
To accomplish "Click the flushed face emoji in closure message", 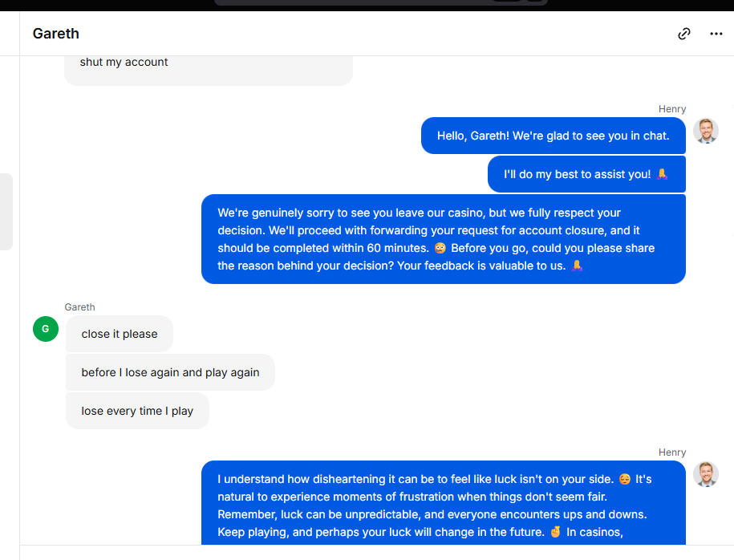I will tap(440, 248).
